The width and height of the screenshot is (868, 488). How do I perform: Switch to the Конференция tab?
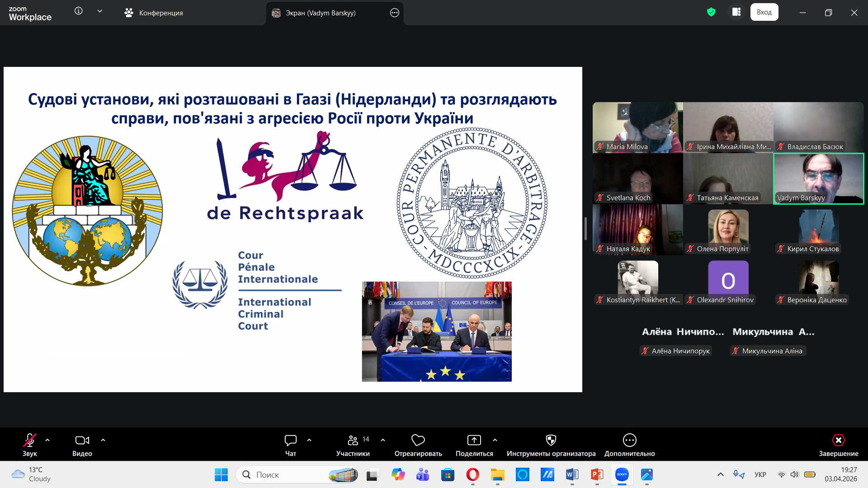click(154, 13)
